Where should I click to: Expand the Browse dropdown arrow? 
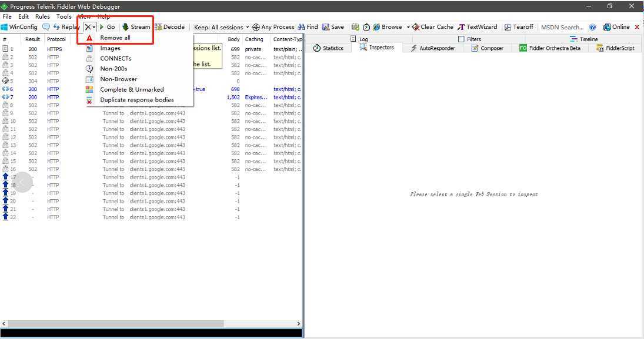click(408, 27)
